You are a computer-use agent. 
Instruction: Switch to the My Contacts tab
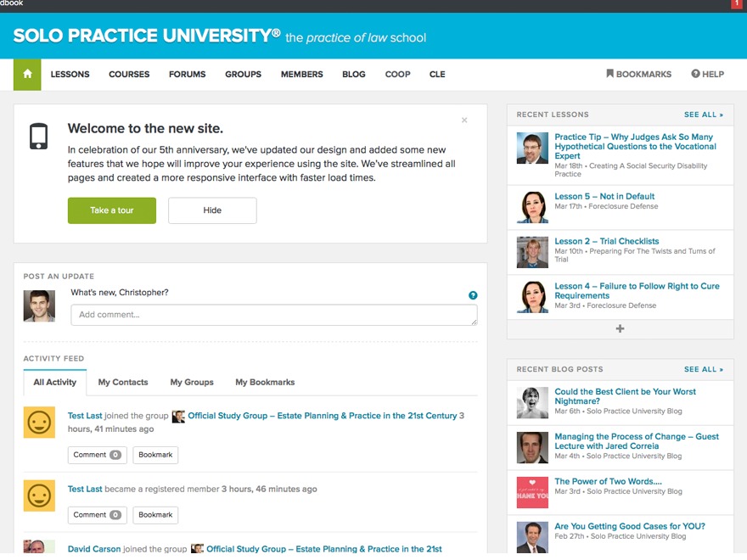(x=123, y=383)
